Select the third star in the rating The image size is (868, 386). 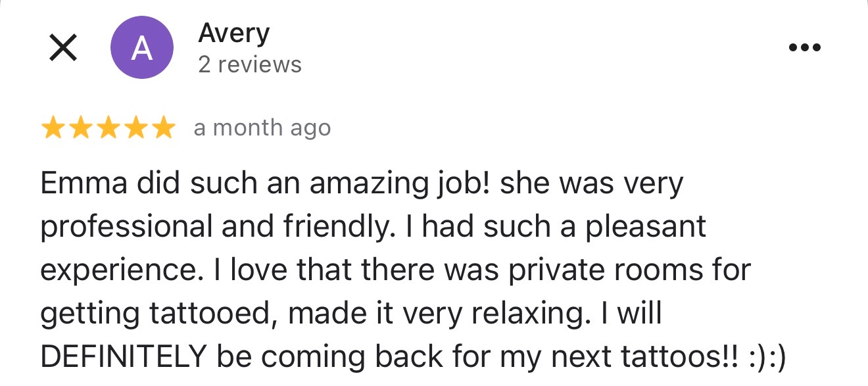[108, 129]
